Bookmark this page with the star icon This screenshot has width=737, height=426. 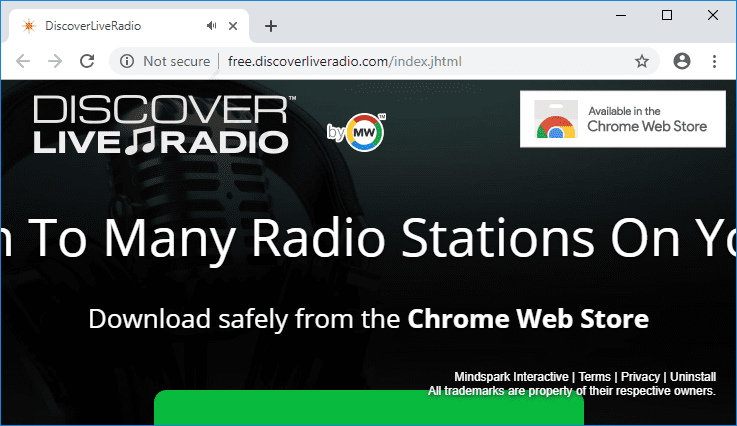[642, 61]
